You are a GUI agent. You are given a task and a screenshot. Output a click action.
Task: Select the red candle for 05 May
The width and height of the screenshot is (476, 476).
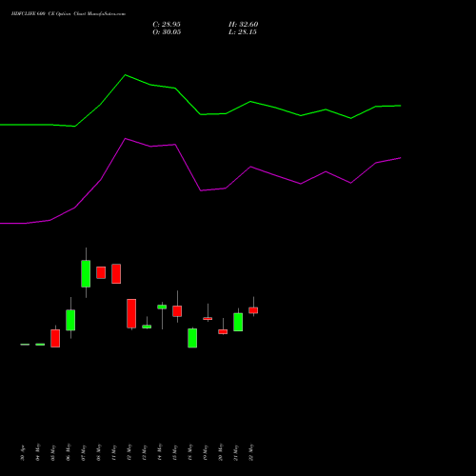[x=55, y=338]
